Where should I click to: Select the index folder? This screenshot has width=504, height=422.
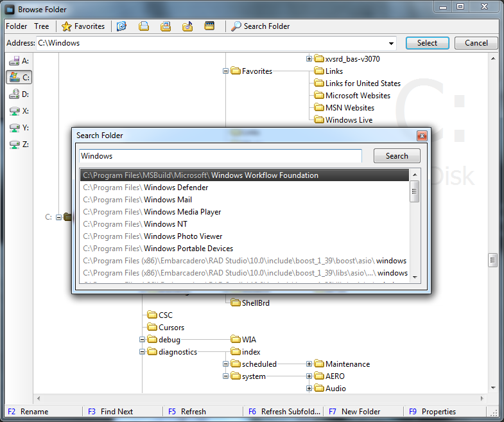click(x=245, y=352)
